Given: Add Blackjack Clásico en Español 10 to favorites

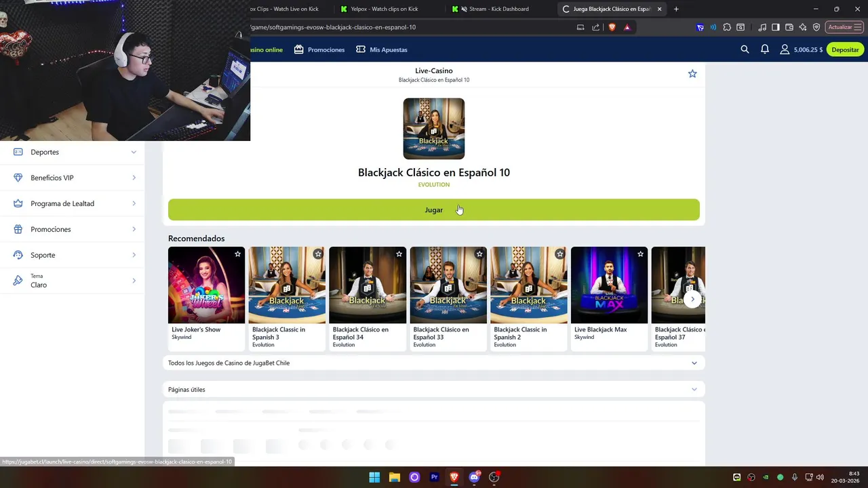Looking at the screenshot, I should 692,73.
